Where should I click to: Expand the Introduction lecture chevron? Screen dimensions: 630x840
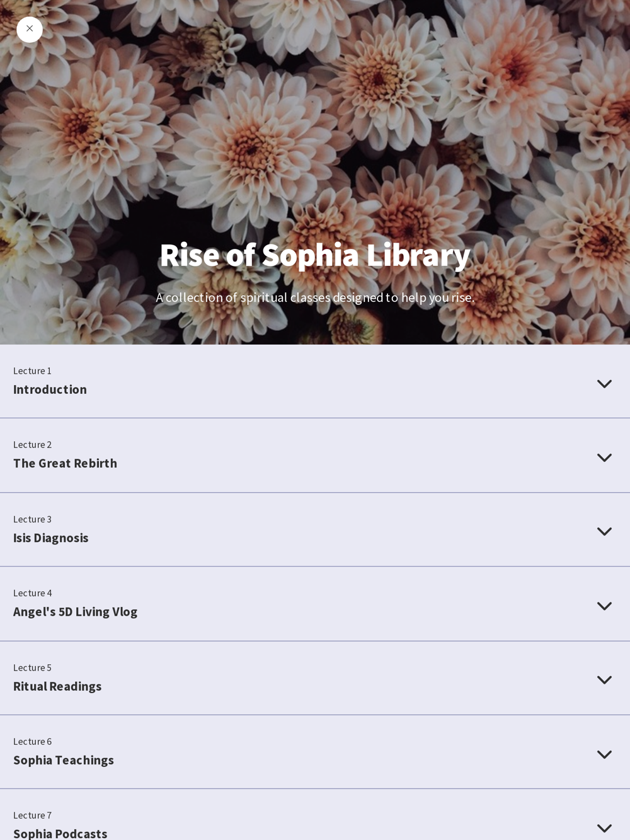604,384
